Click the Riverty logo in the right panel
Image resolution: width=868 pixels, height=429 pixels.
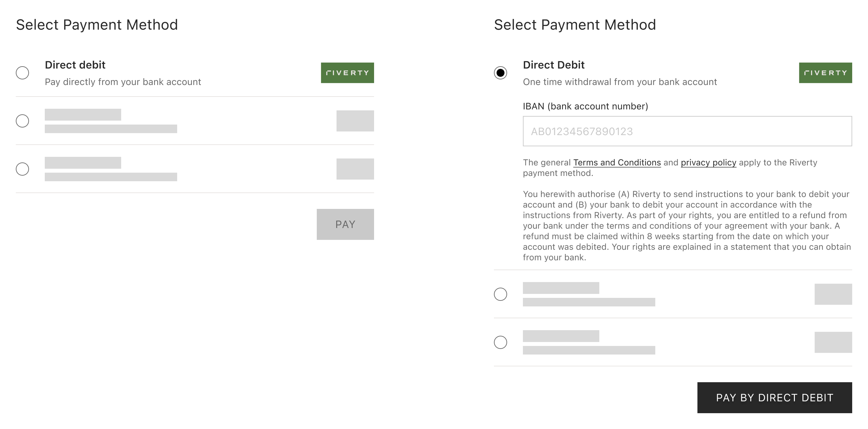825,72
